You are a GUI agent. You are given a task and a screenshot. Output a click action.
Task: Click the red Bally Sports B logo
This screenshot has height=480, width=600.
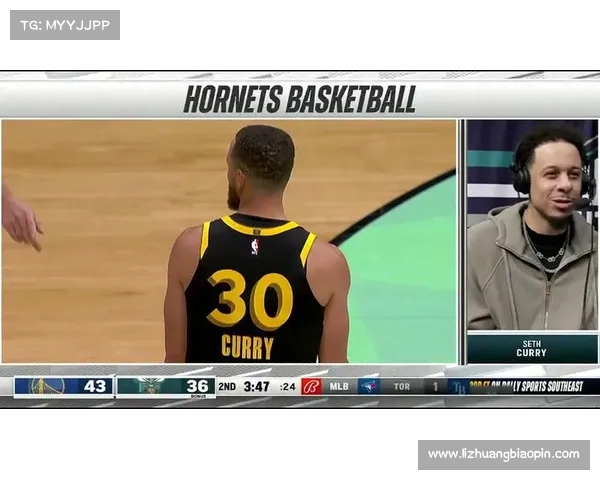(311, 387)
